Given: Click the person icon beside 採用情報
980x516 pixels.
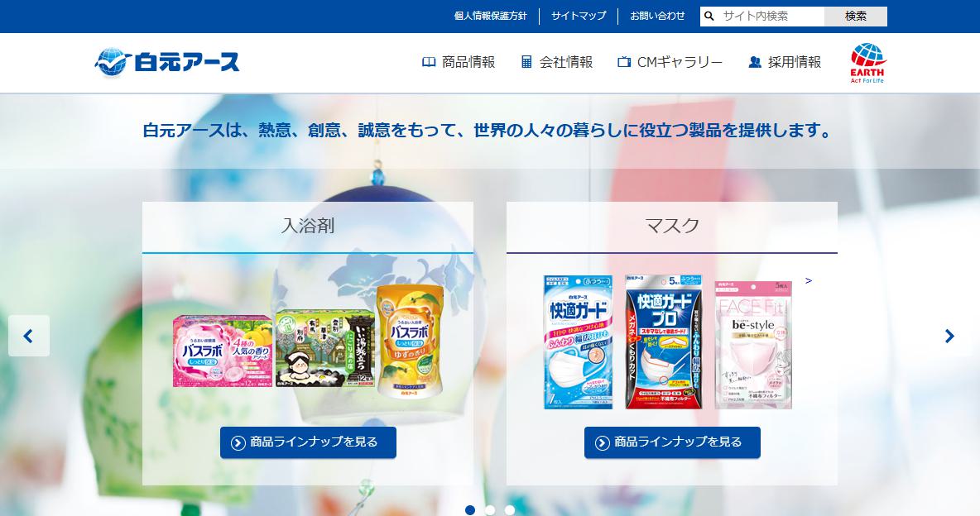Looking at the screenshot, I should [x=754, y=62].
